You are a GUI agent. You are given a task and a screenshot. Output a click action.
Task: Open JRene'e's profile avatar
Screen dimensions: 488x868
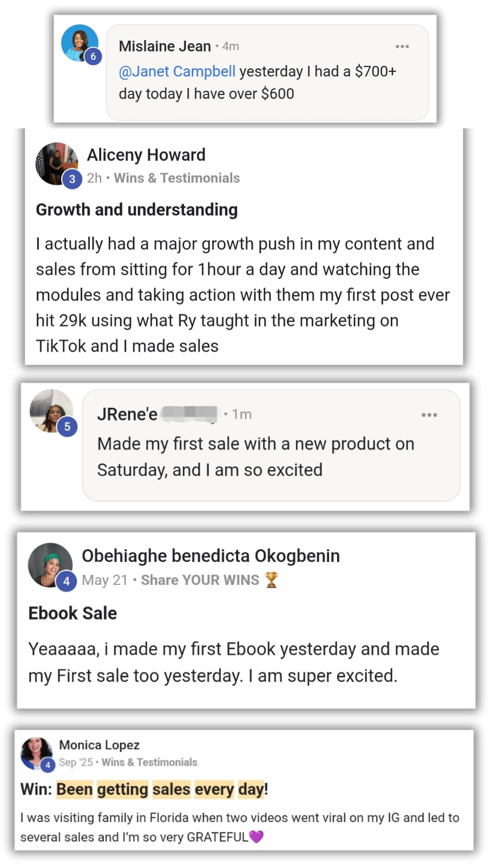coord(50,410)
